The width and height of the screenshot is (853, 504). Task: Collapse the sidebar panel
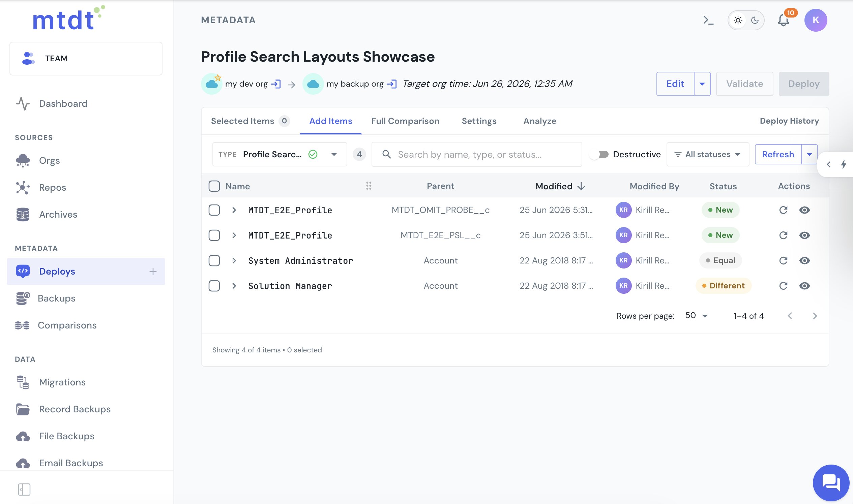(24, 490)
